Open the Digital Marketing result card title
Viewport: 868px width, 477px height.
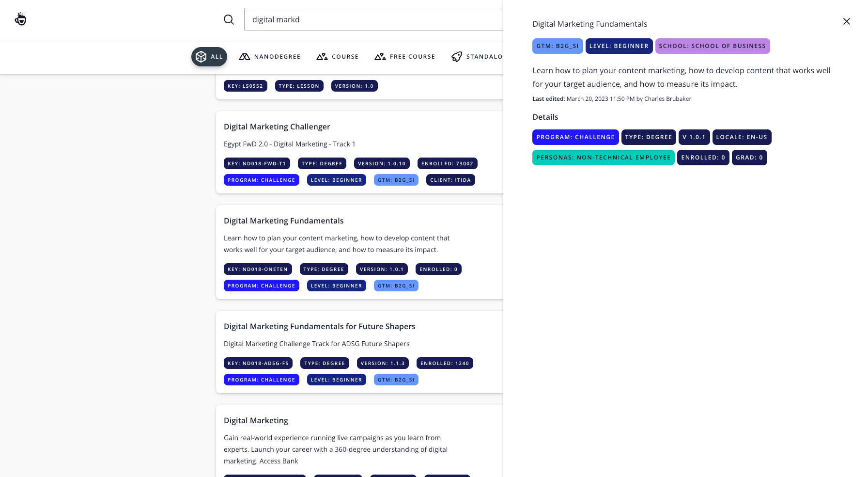[256, 420]
